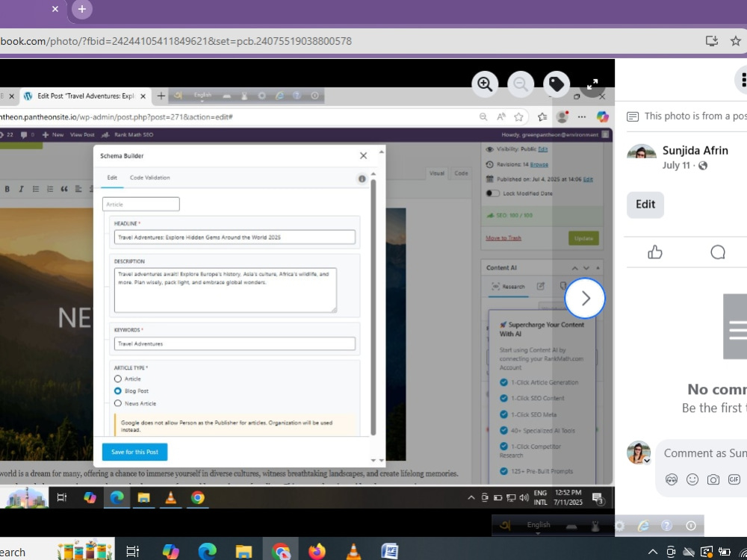The width and height of the screenshot is (747, 560).
Task: Enter fullscreen with the expand arrows icon
Action: [x=592, y=84]
